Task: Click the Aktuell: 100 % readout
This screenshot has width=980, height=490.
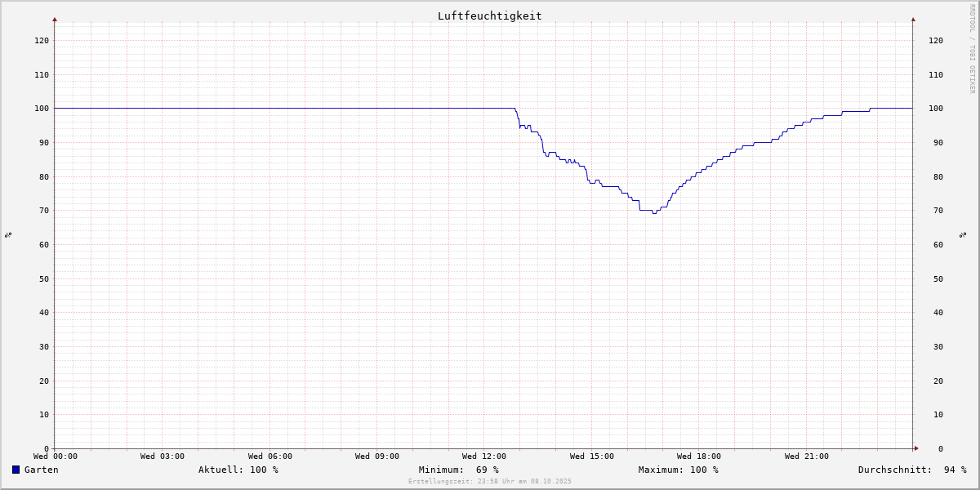Action: tap(238, 470)
